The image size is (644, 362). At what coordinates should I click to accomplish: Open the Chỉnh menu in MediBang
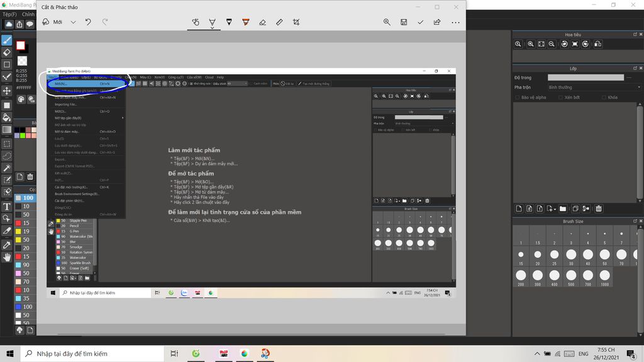28,14
